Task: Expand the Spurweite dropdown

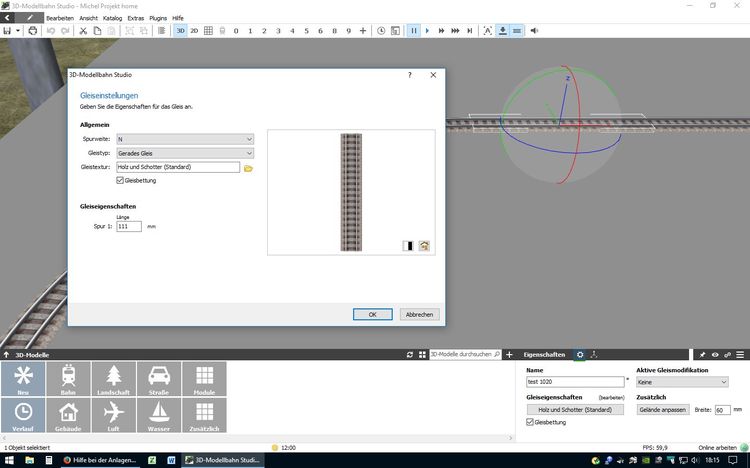Action: [x=186, y=139]
